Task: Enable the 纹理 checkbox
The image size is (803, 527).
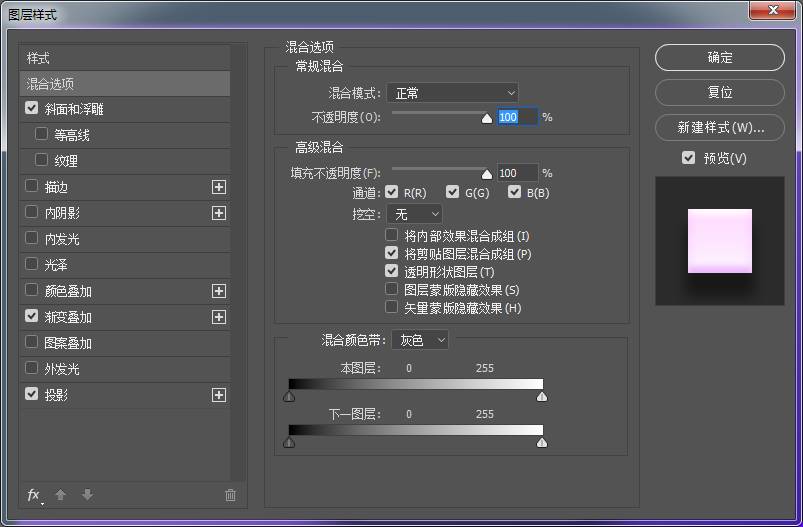Action: [x=41, y=160]
